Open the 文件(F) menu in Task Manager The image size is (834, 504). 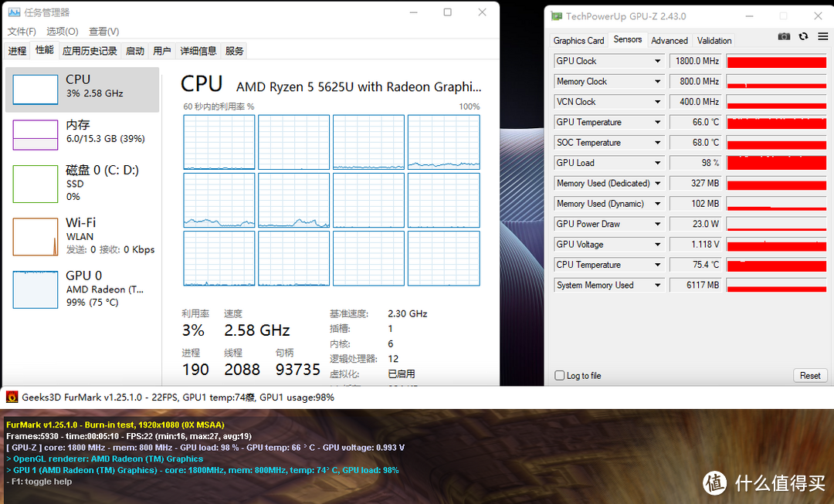click(x=22, y=32)
